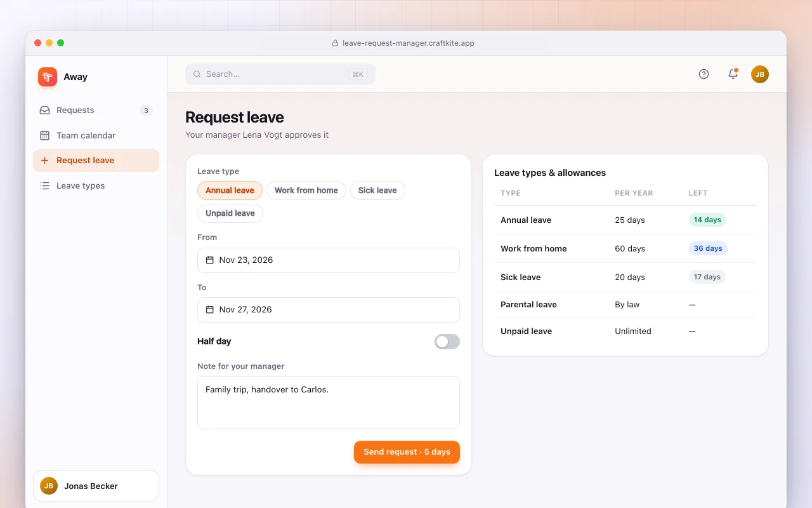Select Annual leave type chip

[230, 190]
